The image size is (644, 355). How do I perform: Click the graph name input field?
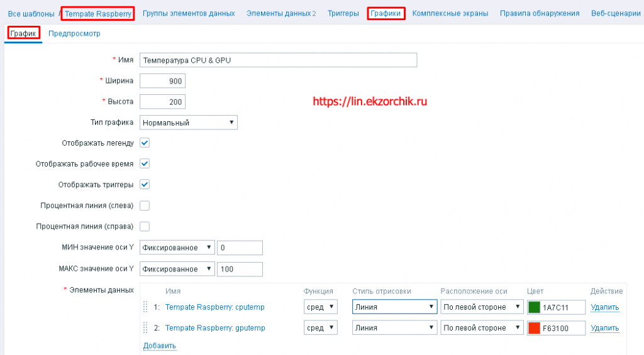coord(278,60)
